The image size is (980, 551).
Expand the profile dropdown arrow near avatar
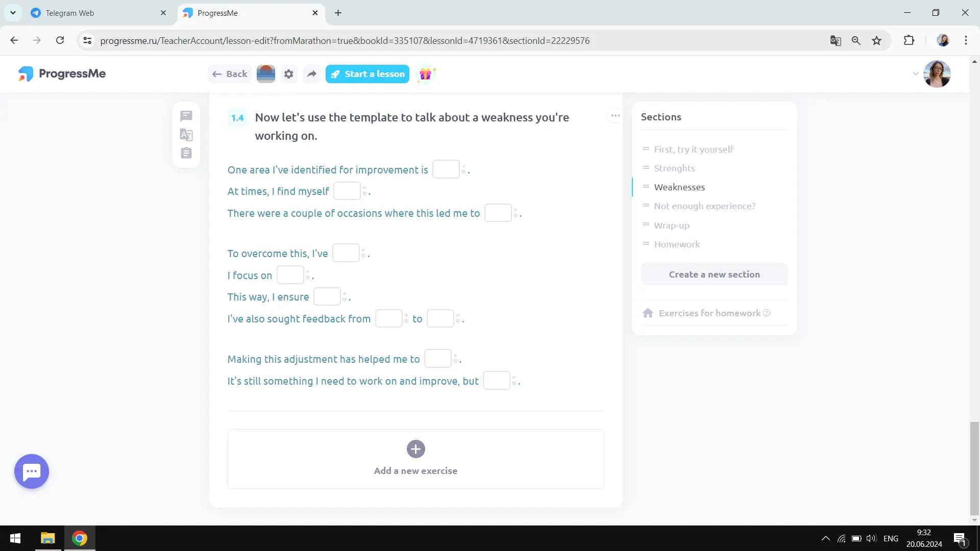[915, 74]
